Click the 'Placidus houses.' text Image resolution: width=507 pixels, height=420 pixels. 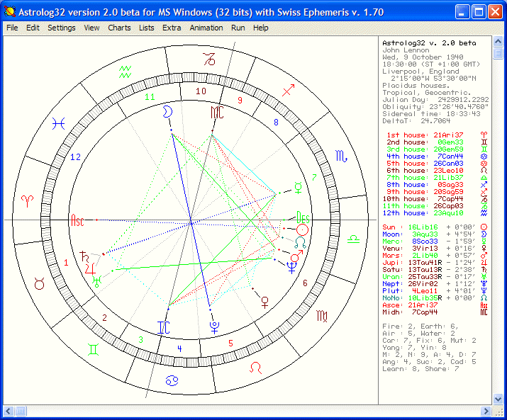416,86
